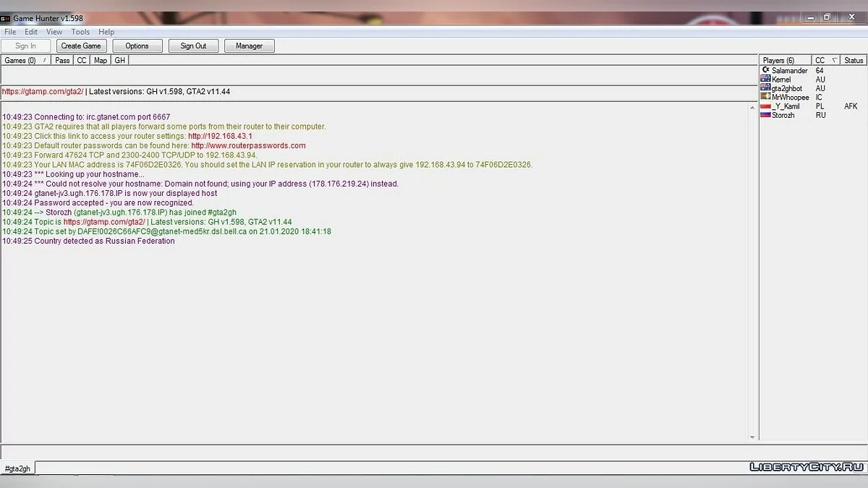
Task: Switch to the #gta2gh channel tab
Action: click(x=18, y=468)
